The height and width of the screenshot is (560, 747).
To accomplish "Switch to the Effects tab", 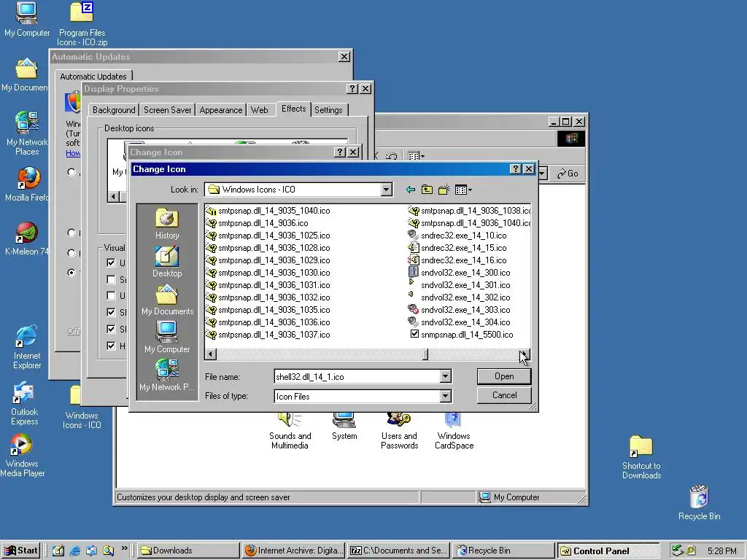I will coord(293,109).
